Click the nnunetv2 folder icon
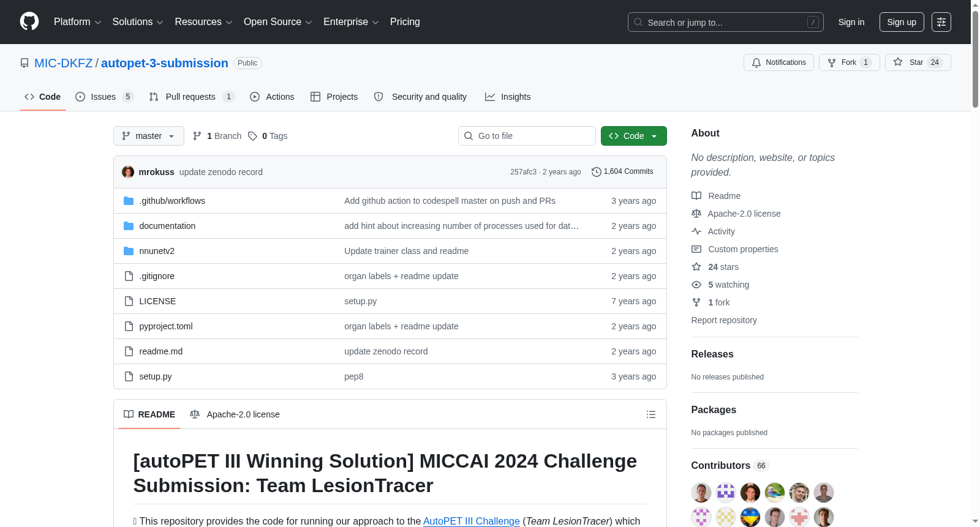Screen dimensions: 980x527 pos(129,251)
